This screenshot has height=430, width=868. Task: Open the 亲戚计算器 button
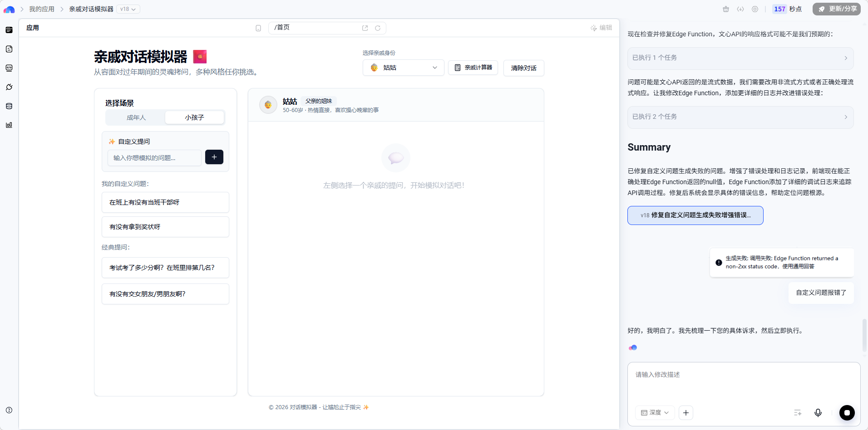(x=473, y=68)
